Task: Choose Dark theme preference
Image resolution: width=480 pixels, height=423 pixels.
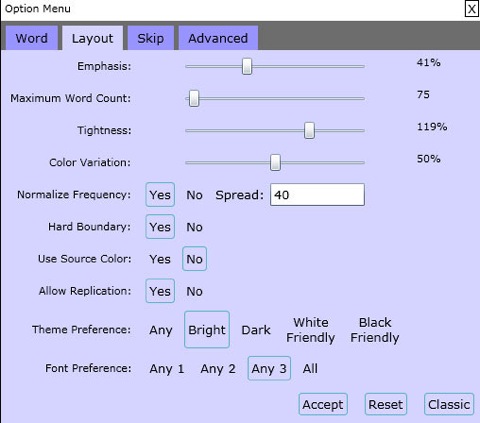Action: (x=256, y=330)
